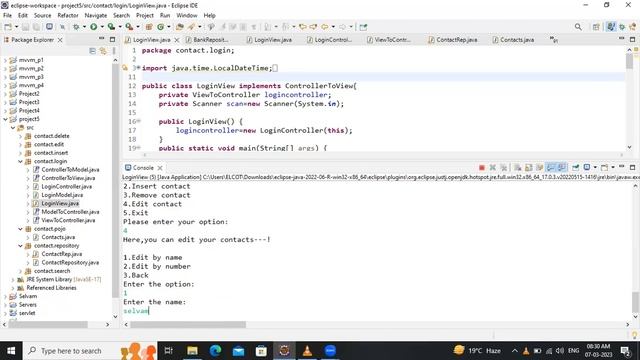
Task: Open the Open Perspective icon
Action: click(x=596, y=27)
